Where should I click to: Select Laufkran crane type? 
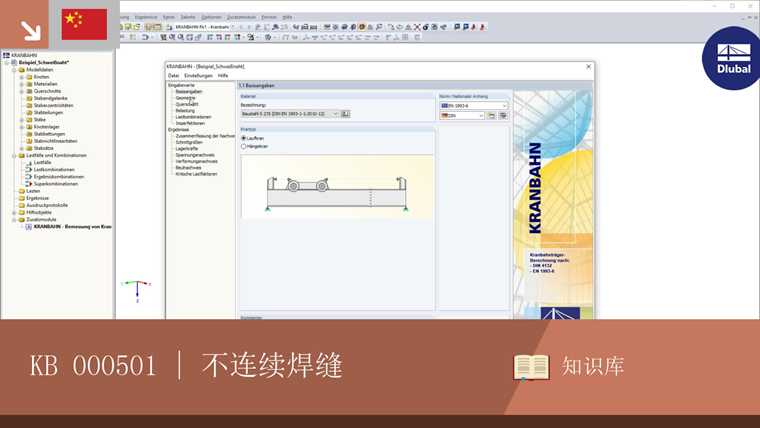tap(244, 138)
